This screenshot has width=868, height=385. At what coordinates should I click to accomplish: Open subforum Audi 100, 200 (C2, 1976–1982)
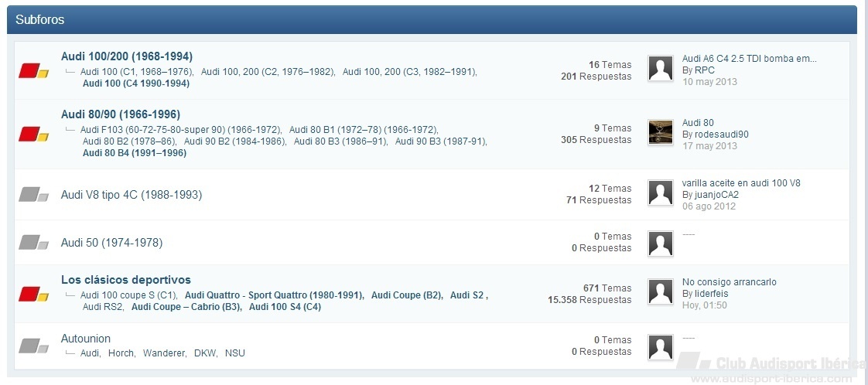coord(268,71)
